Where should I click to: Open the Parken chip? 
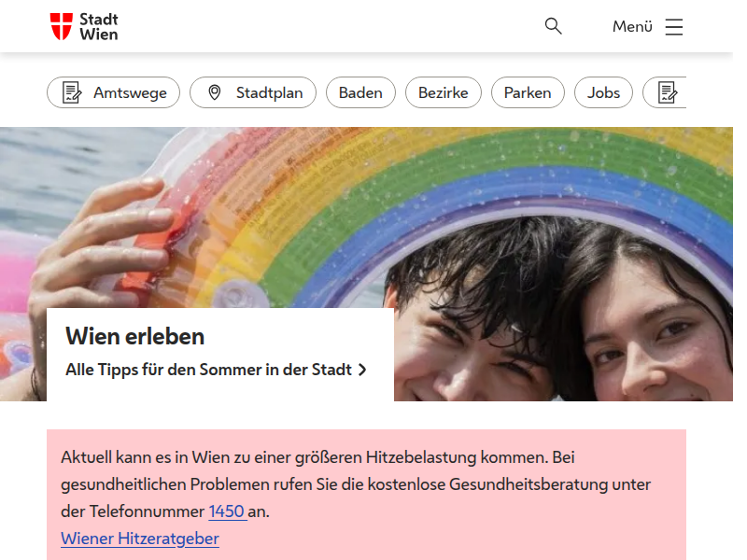tap(528, 92)
